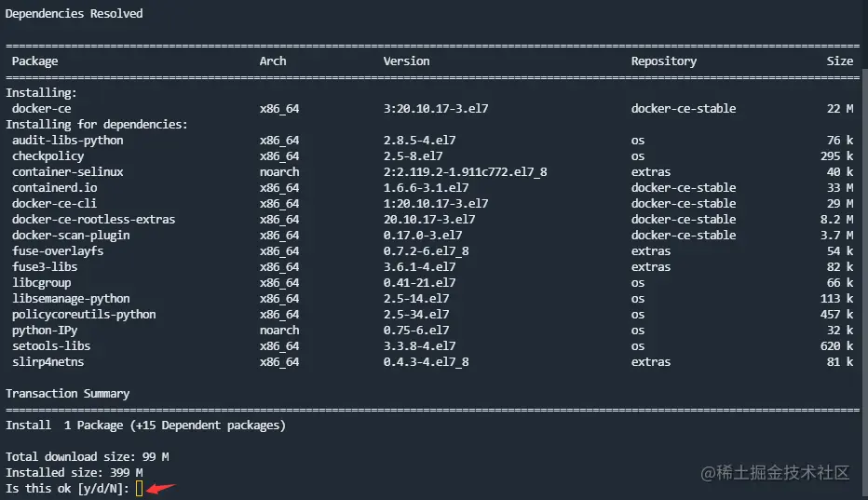
Task: Click the 'Installed size: 399 M' line
Action: [77, 473]
